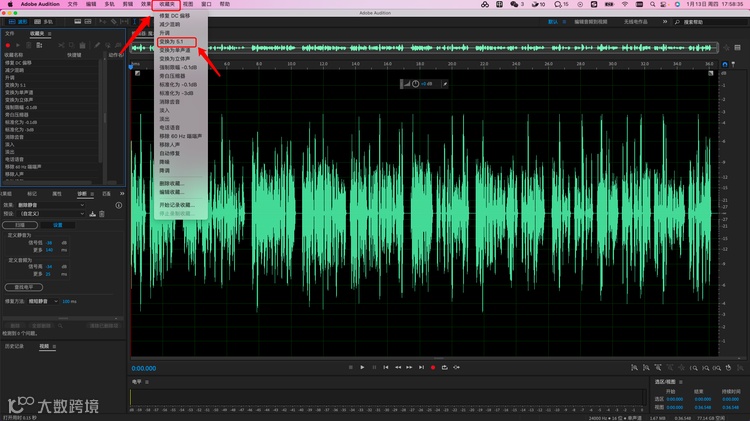Click the record favorite red button
750x421 pixels.
[7, 45]
